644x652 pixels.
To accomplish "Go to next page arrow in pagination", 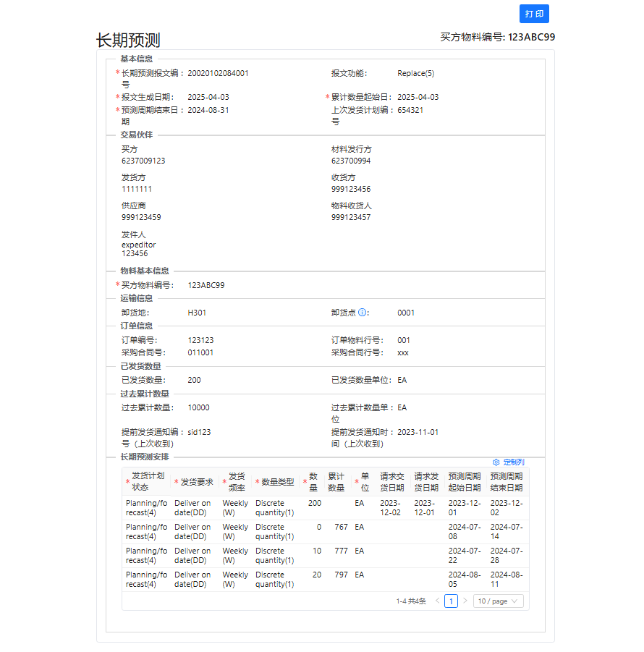I will pyautogui.click(x=465, y=601).
